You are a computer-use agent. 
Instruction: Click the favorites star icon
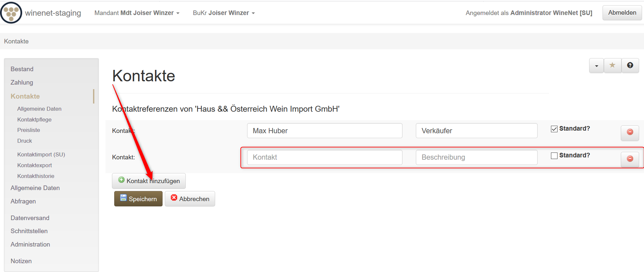(612, 65)
